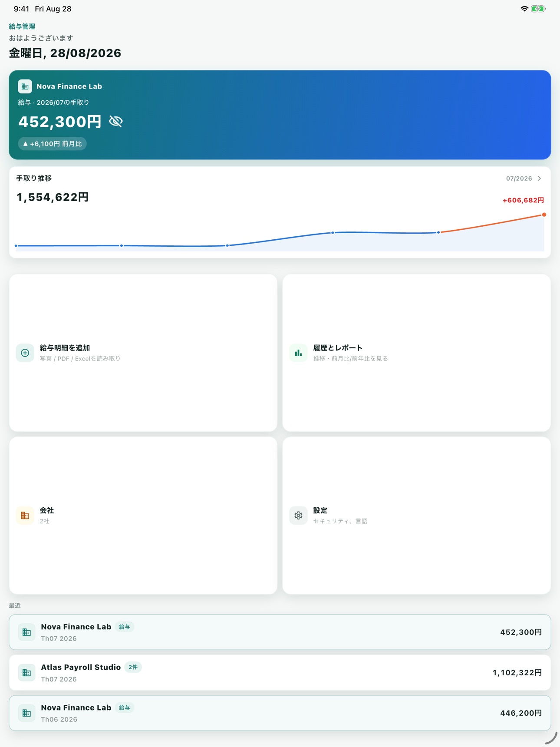Click the gear icon for 設定

coord(298,516)
